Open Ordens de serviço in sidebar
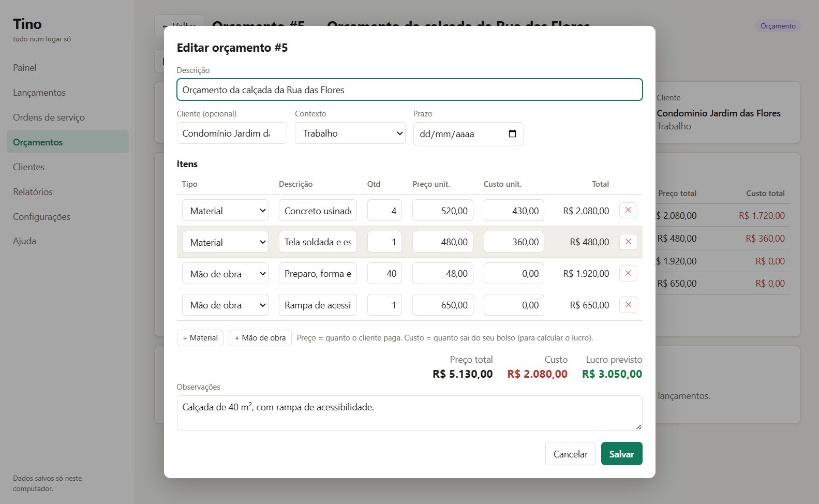The image size is (819, 504). pyautogui.click(x=68, y=117)
